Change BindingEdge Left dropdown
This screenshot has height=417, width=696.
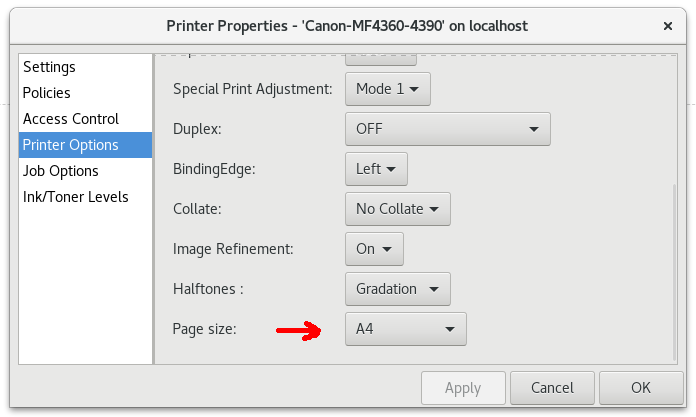coord(376,169)
